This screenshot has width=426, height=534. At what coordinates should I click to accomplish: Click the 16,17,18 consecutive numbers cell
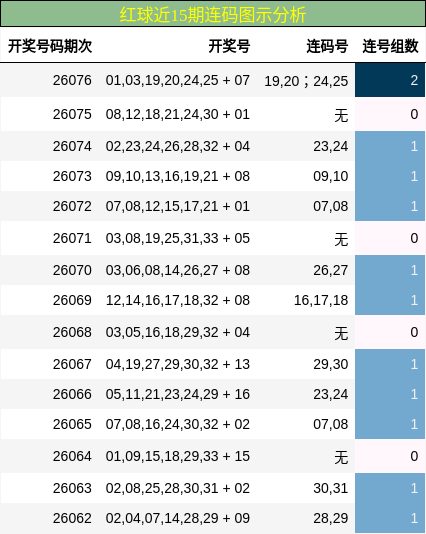pos(321,300)
